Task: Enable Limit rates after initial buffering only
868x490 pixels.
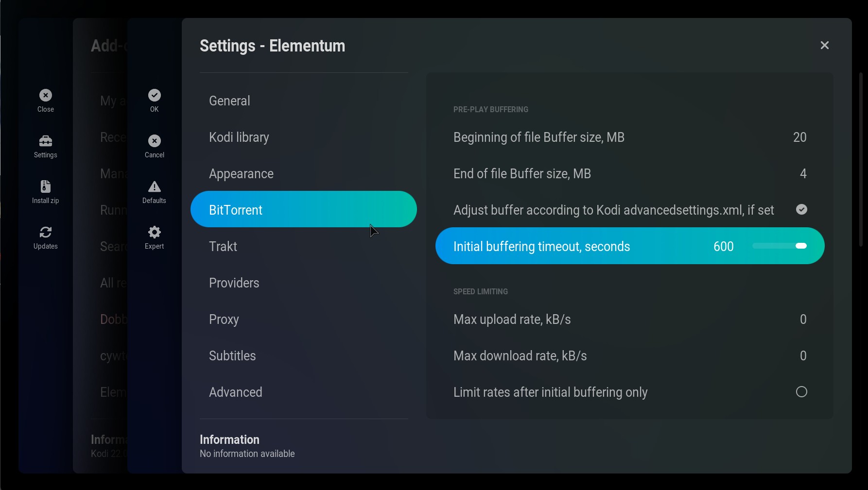Action: click(x=801, y=392)
